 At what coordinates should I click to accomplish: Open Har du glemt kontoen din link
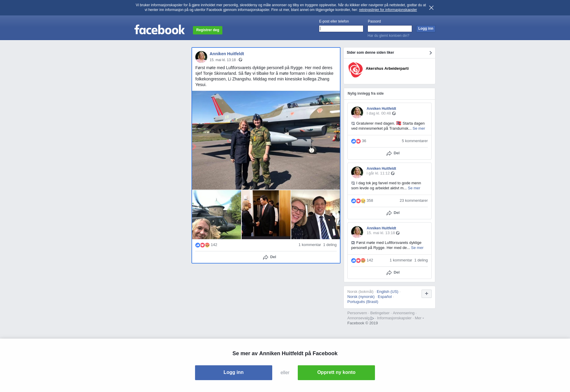(x=388, y=36)
